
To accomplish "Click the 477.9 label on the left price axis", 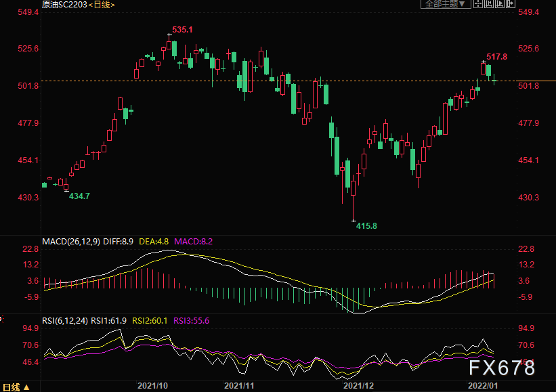I will pos(28,123).
